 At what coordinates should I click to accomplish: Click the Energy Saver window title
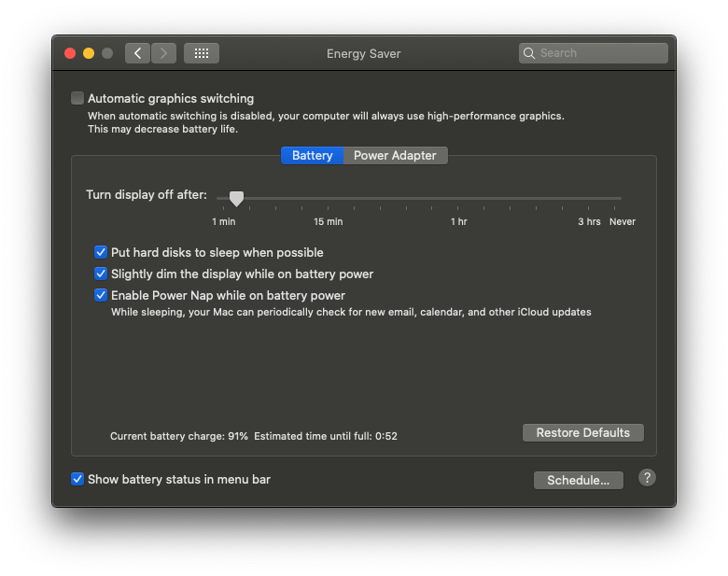pyautogui.click(x=364, y=54)
